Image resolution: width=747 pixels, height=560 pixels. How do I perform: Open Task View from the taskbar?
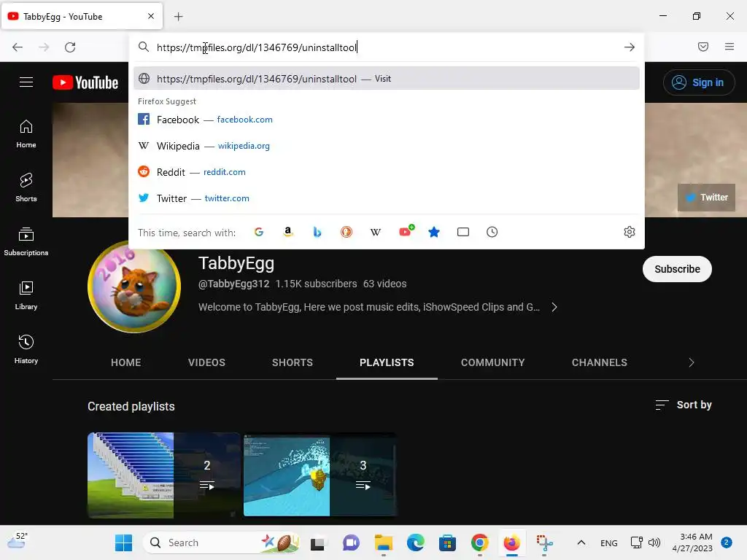(x=317, y=542)
